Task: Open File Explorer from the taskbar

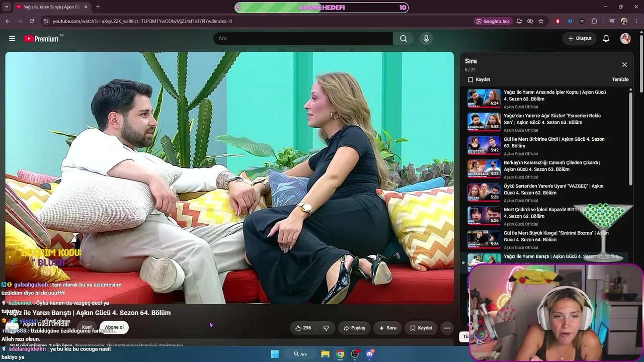Action: (326, 354)
